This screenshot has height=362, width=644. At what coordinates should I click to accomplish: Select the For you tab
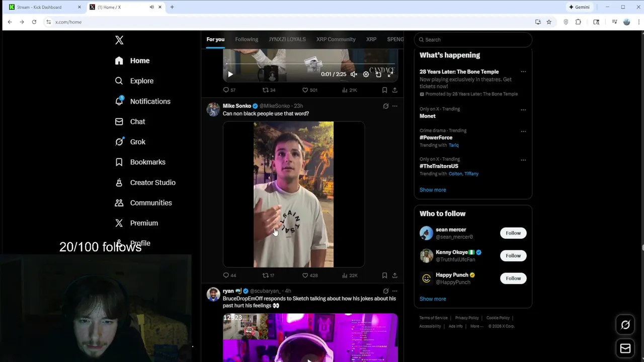pos(215,39)
